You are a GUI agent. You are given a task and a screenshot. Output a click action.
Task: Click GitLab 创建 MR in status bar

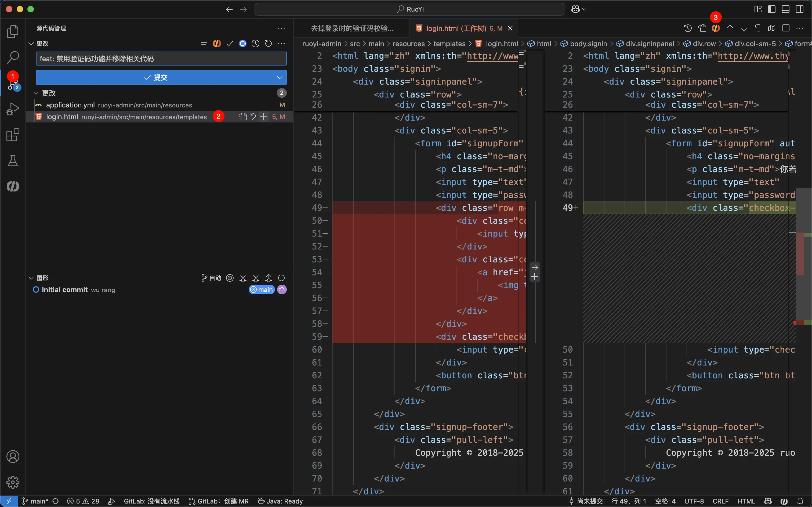(219, 501)
